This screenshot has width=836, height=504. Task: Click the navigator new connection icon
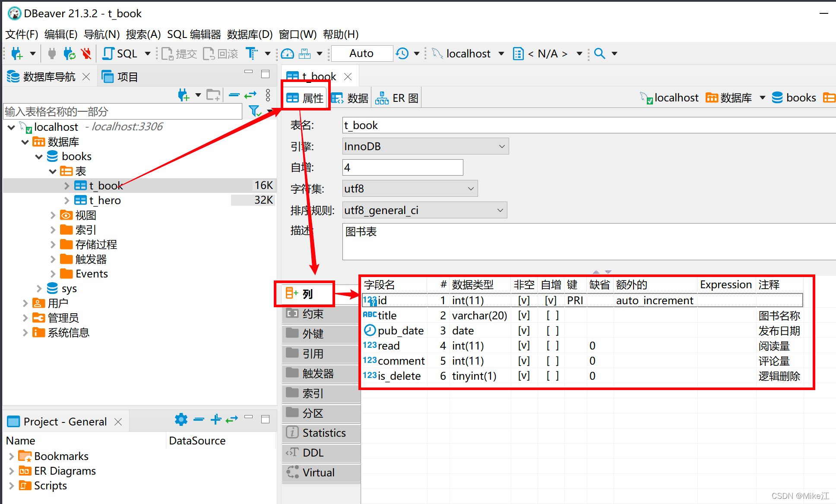tap(184, 94)
